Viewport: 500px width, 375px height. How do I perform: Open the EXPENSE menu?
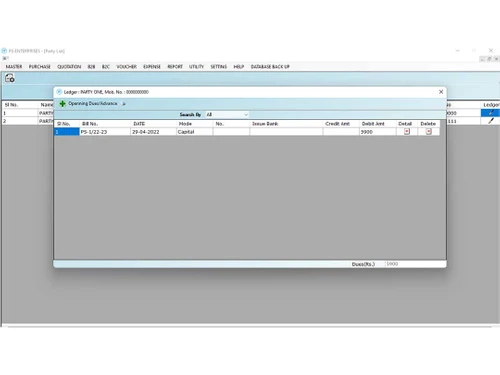pos(152,67)
